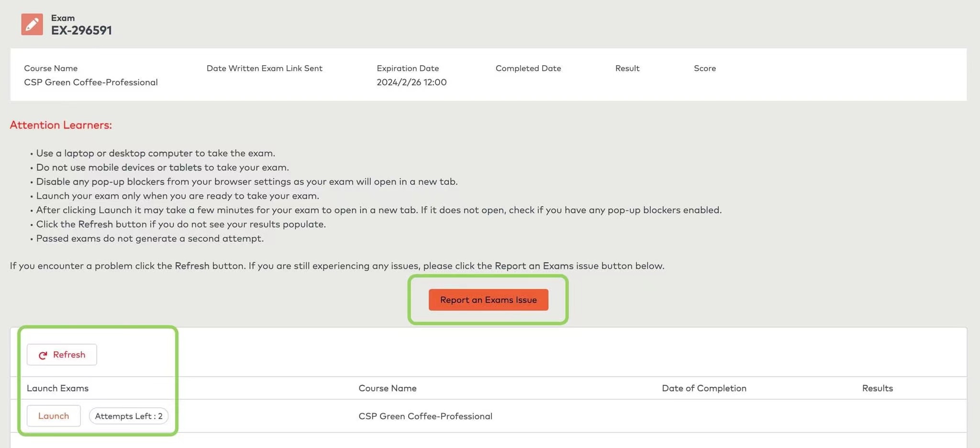Click the Results column header
Image resolution: width=980 pixels, height=448 pixels.
tap(877, 388)
